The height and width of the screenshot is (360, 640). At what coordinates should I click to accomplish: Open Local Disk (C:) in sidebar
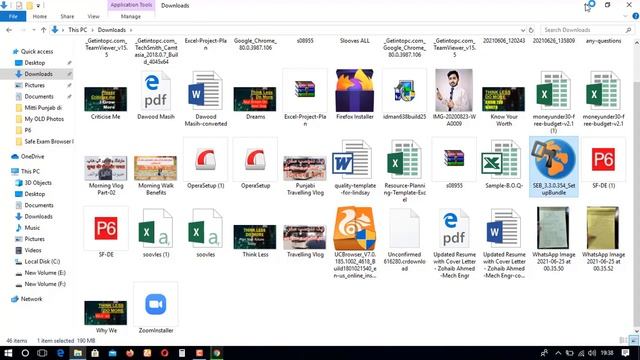point(42,262)
